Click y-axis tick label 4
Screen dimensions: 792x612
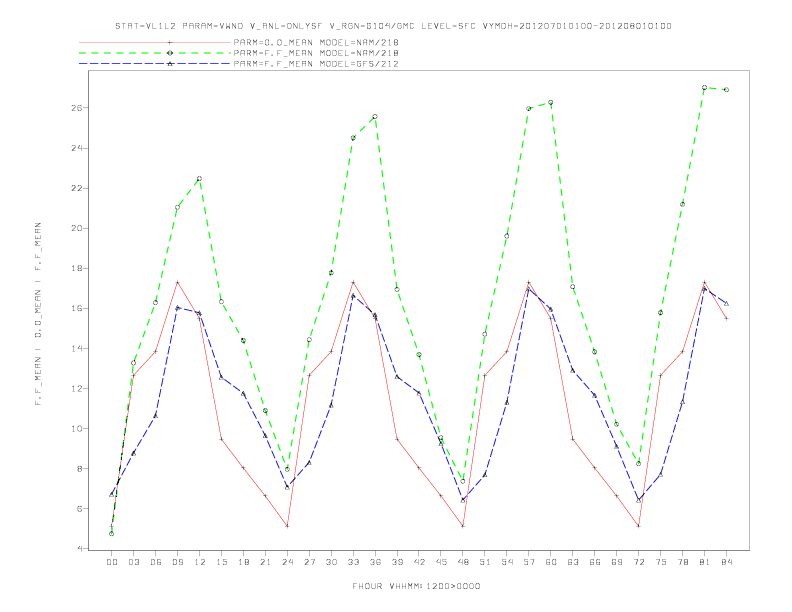pos(80,548)
